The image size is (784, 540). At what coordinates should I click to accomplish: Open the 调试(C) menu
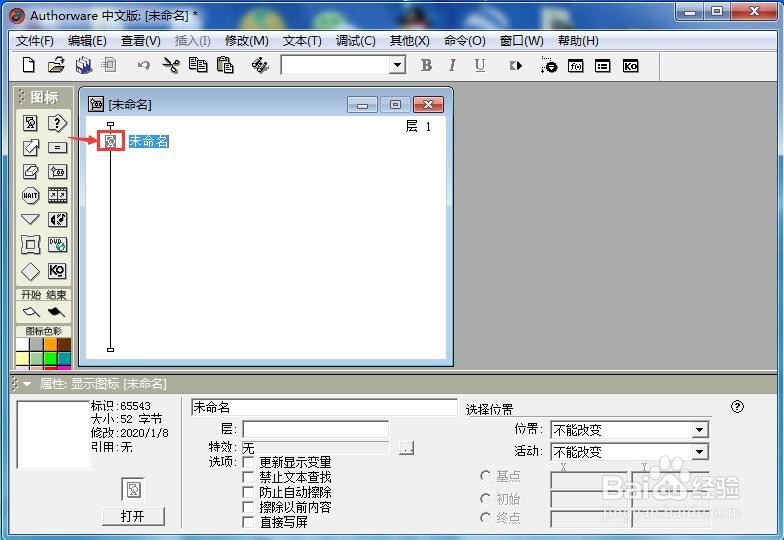coord(356,41)
